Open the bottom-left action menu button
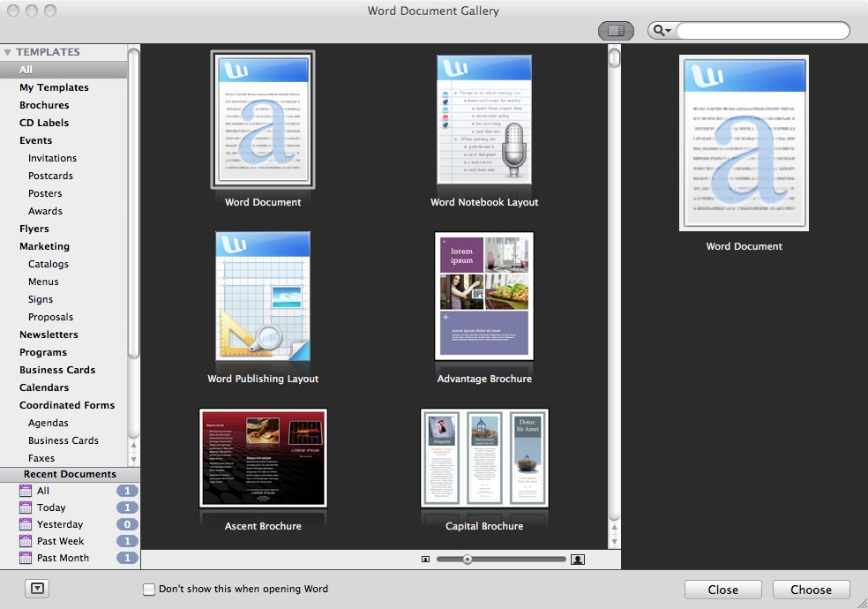 pos(37,589)
